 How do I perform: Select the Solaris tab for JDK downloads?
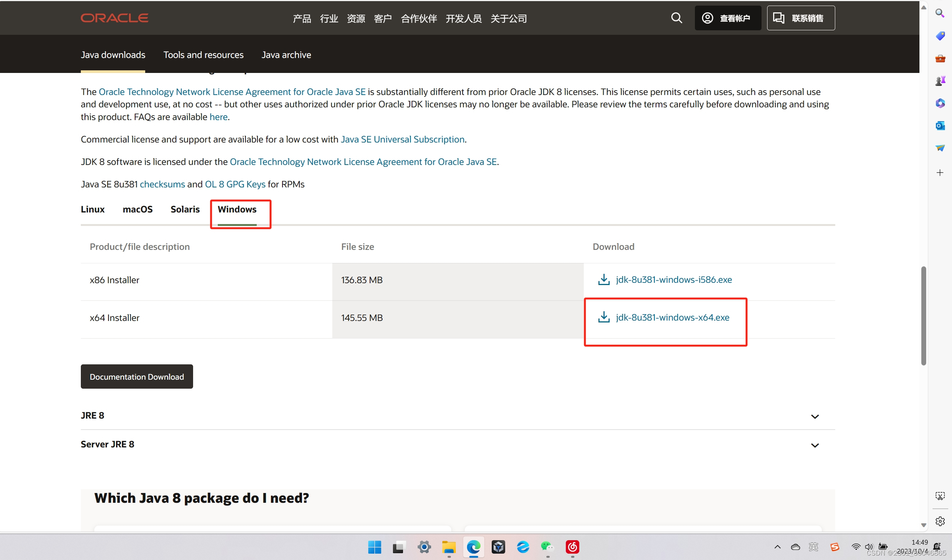tap(184, 209)
